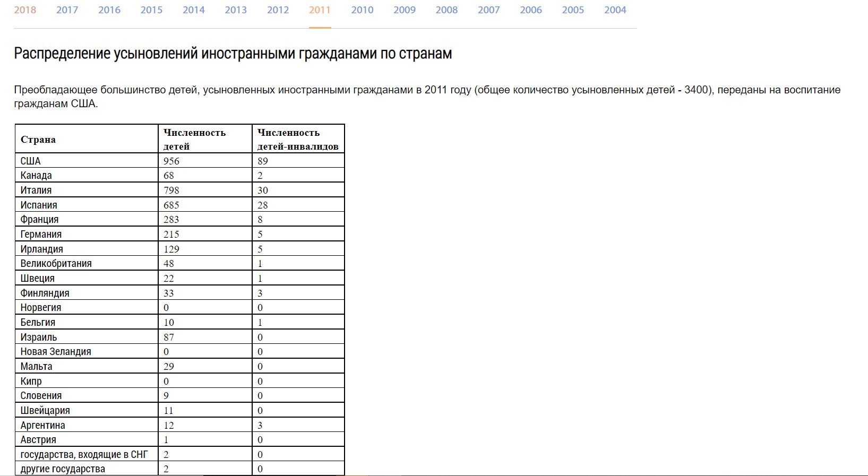The image size is (868, 476).
Task: Select the 'США' row cell
Action: click(x=31, y=161)
